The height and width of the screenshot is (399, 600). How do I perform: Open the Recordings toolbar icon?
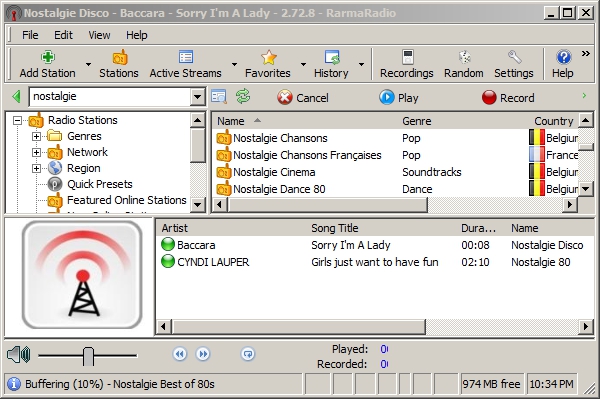[408, 57]
